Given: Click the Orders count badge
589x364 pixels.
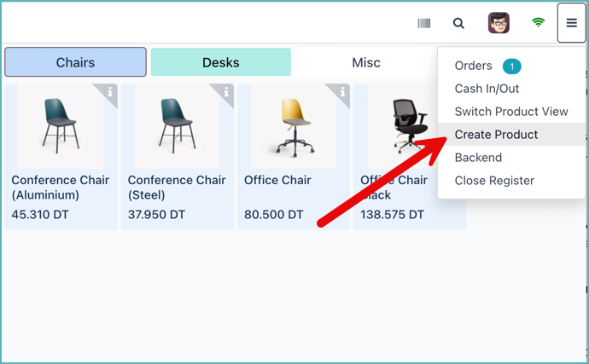Looking at the screenshot, I should 511,66.
